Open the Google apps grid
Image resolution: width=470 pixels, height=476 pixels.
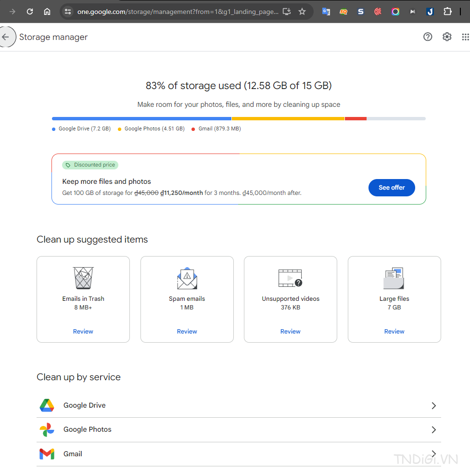click(x=466, y=37)
